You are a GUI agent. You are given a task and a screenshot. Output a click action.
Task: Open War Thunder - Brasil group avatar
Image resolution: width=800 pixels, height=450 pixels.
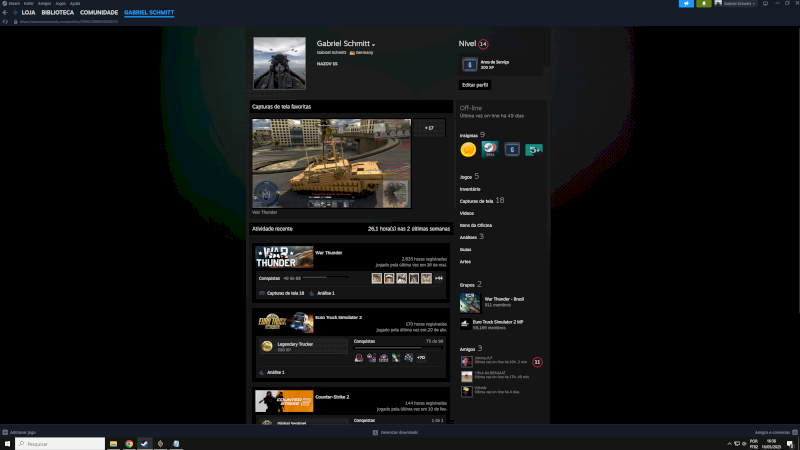(x=468, y=302)
